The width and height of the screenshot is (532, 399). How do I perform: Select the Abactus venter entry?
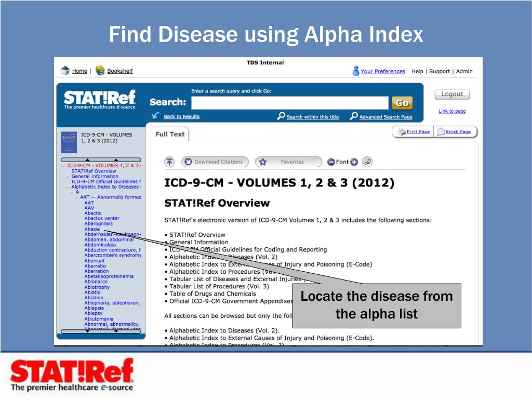click(102, 219)
